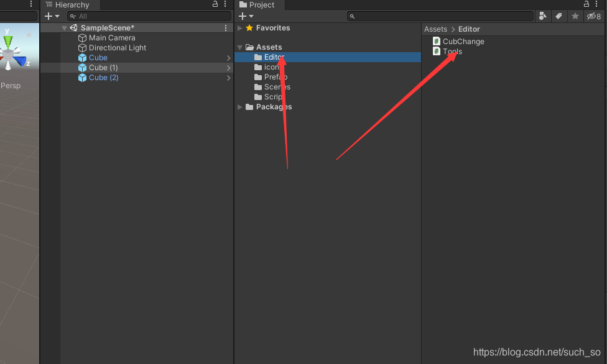Open SampleScene options menu

click(226, 28)
